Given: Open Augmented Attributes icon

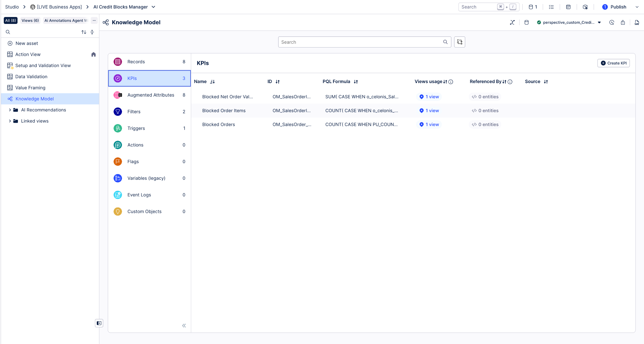Looking at the screenshot, I should pyautogui.click(x=118, y=95).
